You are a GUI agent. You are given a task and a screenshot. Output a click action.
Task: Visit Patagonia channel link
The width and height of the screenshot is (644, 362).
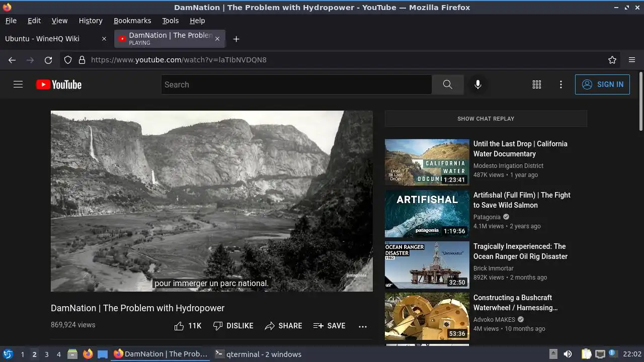point(487,217)
